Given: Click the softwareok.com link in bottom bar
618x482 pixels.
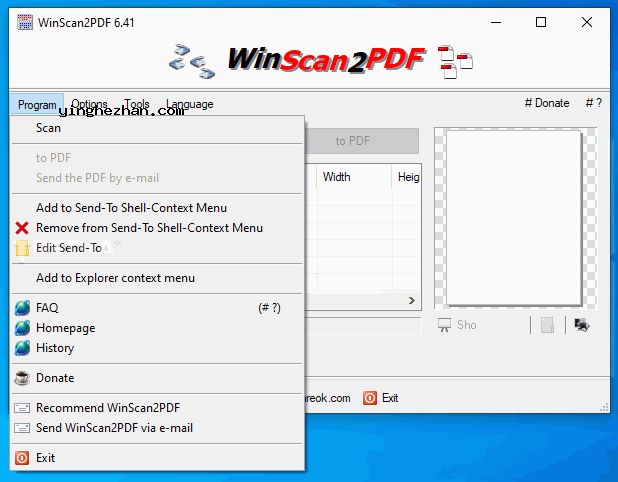Looking at the screenshot, I should [x=328, y=398].
